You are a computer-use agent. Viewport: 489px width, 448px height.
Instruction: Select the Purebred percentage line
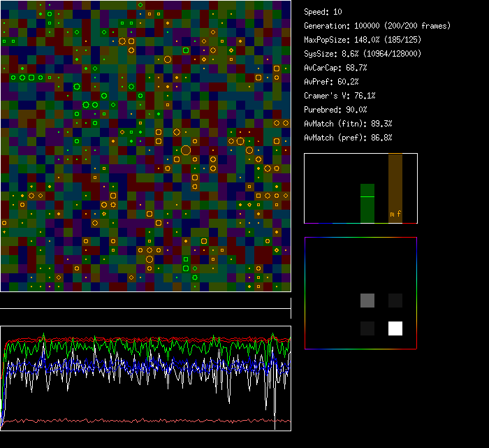[335, 110]
